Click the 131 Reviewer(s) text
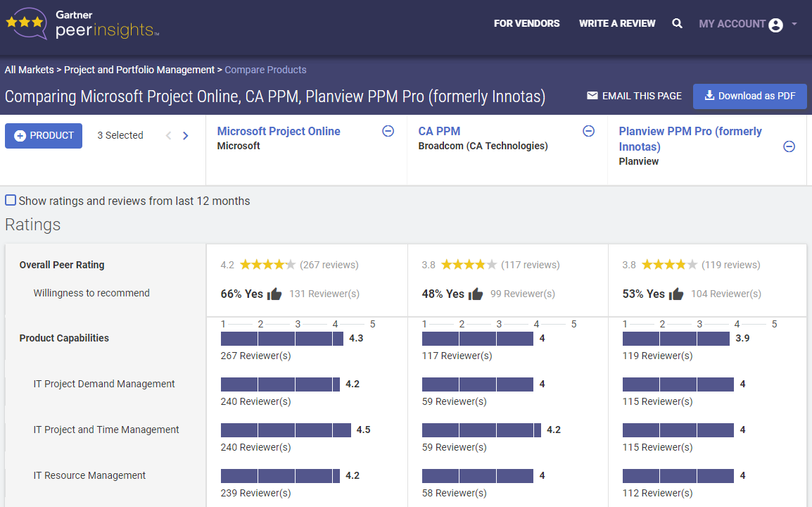Image resolution: width=812 pixels, height=507 pixels. click(324, 294)
